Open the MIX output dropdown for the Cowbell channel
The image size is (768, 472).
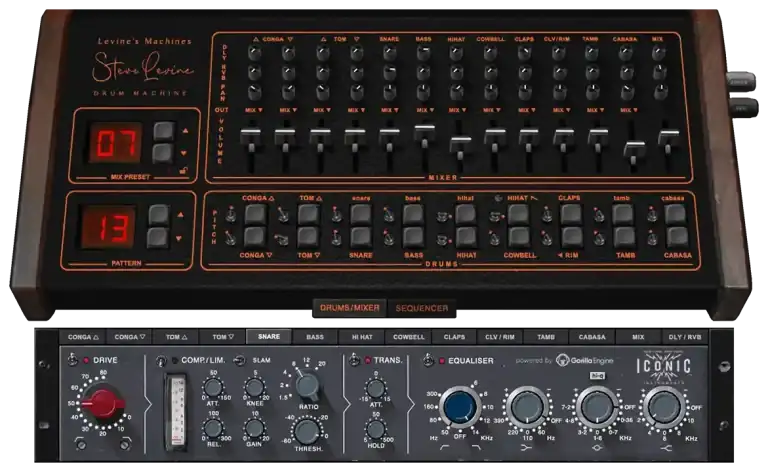pos(491,110)
